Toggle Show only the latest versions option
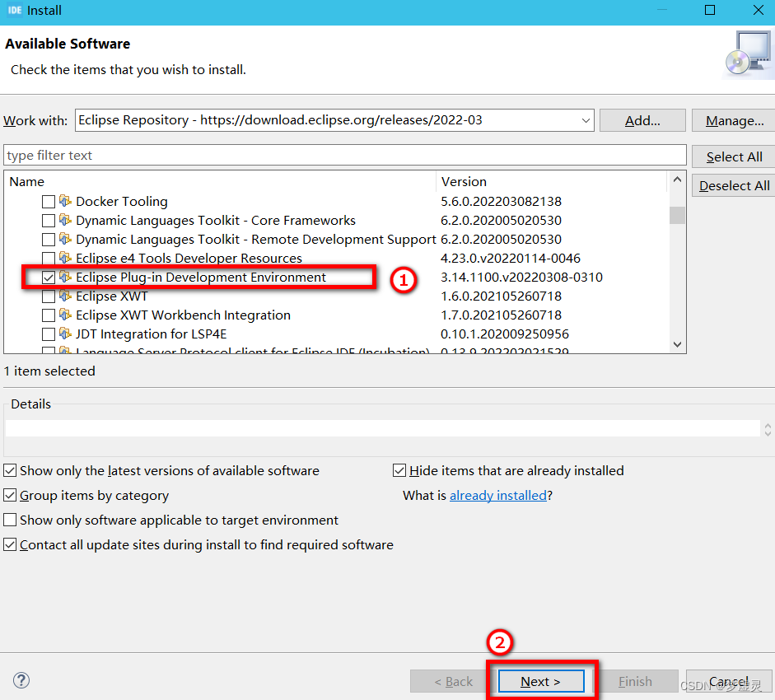 click(10, 470)
